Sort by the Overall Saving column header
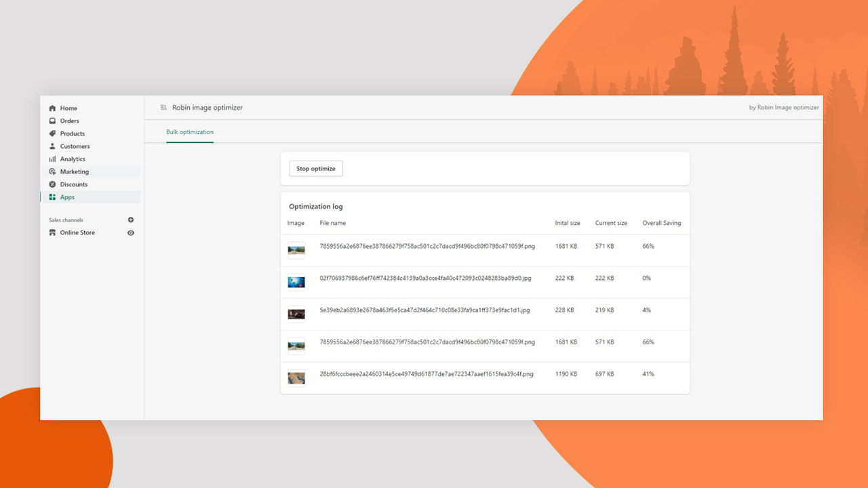 click(x=661, y=222)
